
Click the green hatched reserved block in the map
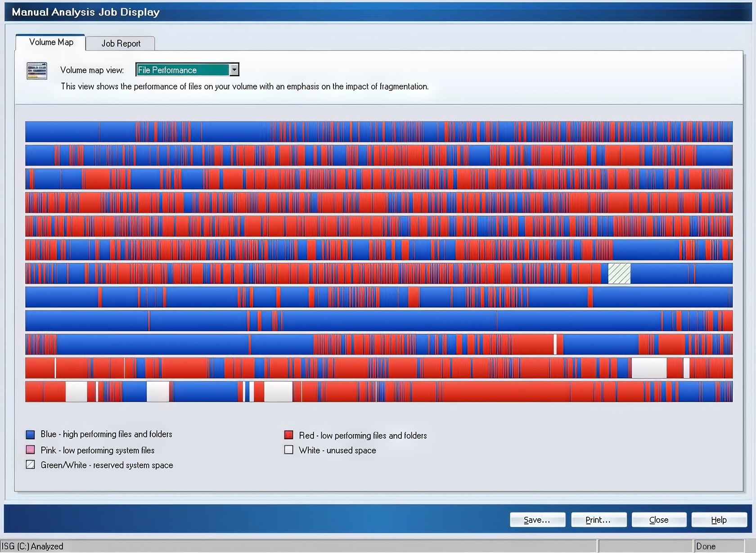(619, 274)
